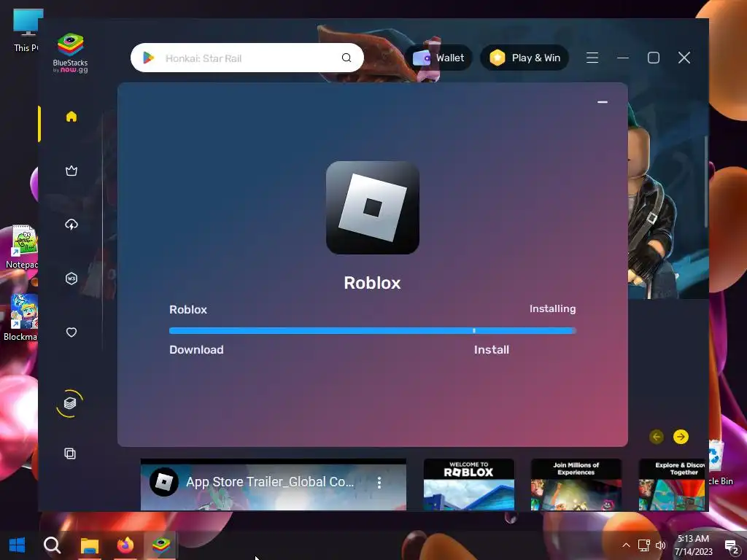Open the W3 hexagon sidebar icon

click(71, 279)
